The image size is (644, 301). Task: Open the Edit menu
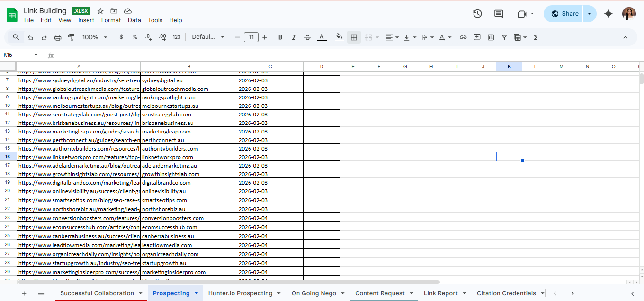tap(46, 20)
